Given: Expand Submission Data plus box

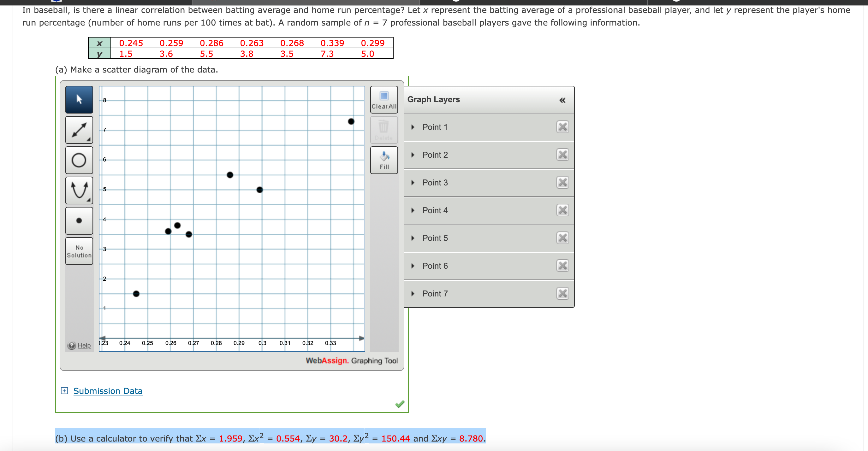Looking at the screenshot, I should coord(64,391).
